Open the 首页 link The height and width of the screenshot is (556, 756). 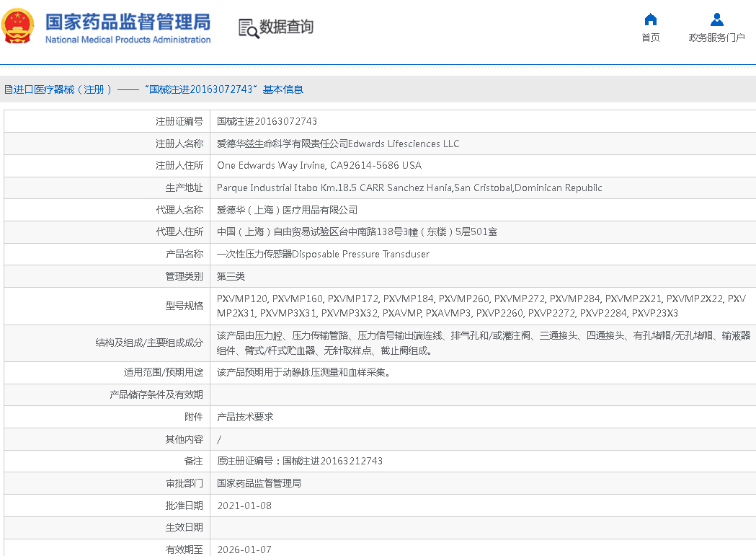(x=650, y=37)
